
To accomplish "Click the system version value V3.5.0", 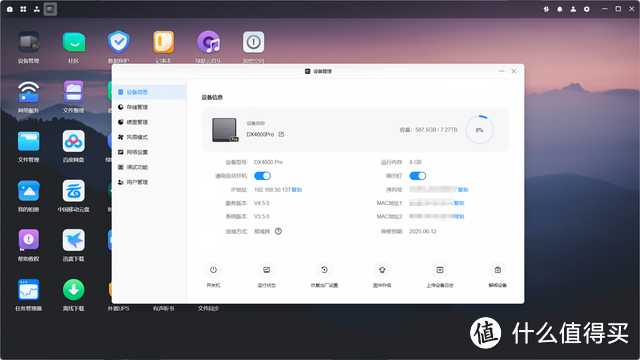I will pos(262,217).
